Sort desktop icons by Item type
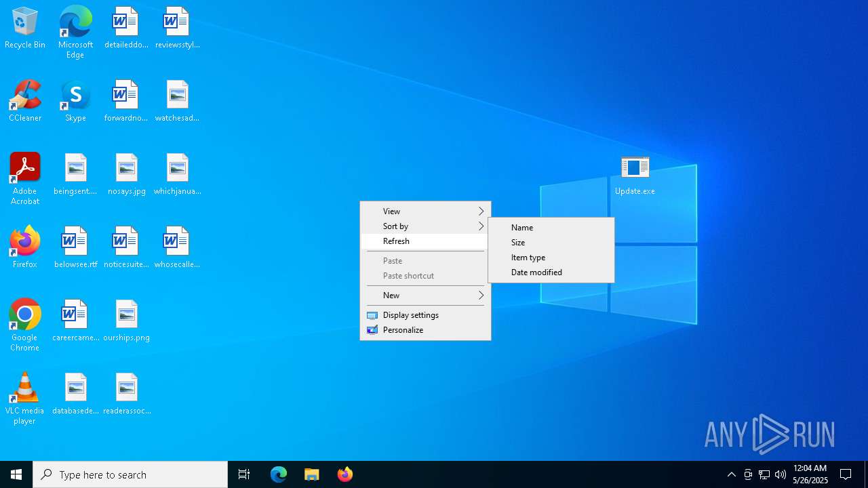The width and height of the screenshot is (868, 488). (551, 258)
